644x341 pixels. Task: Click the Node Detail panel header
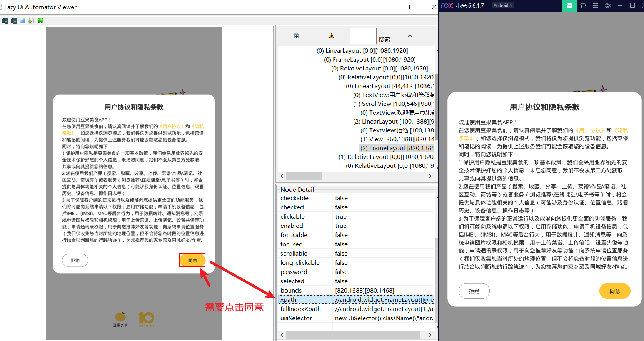[x=297, y=189]
